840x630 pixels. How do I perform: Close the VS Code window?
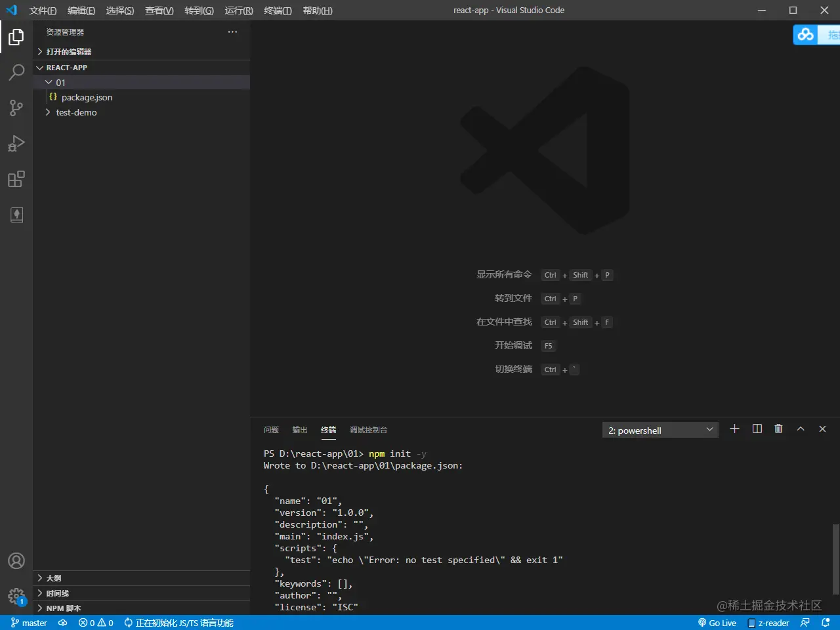824,10
